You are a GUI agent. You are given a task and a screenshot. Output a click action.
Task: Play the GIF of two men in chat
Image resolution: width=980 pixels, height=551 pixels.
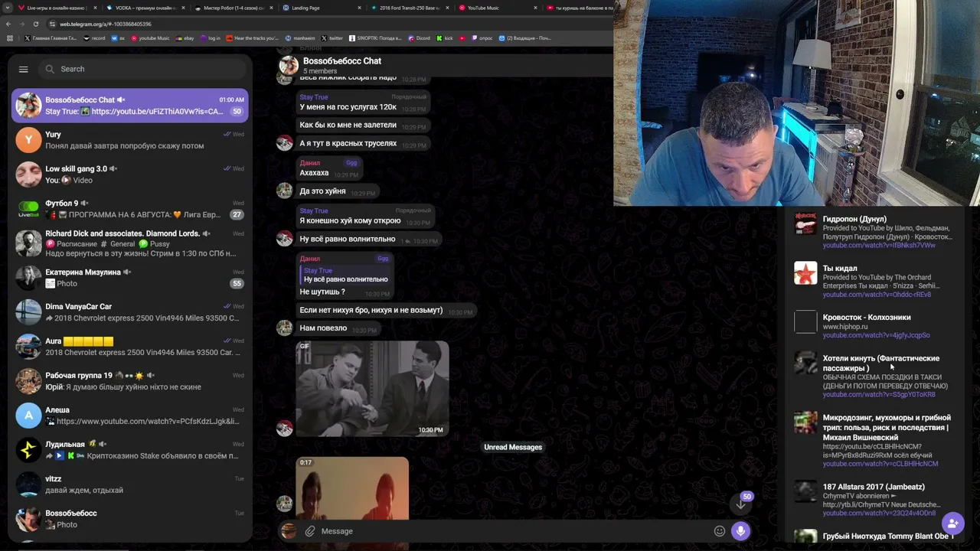tap(372, 389)
